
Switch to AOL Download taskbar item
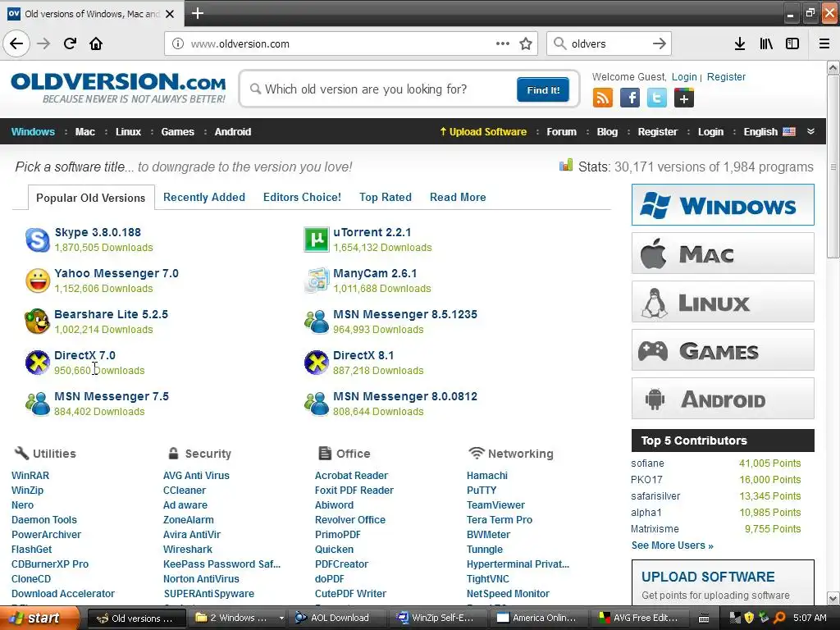coord(339,618)
